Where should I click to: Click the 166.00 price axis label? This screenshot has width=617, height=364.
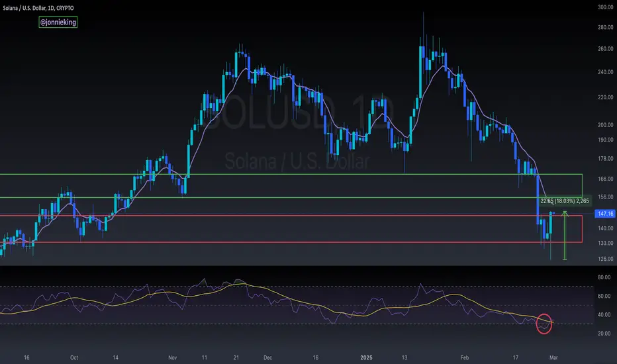pos(605,179)
